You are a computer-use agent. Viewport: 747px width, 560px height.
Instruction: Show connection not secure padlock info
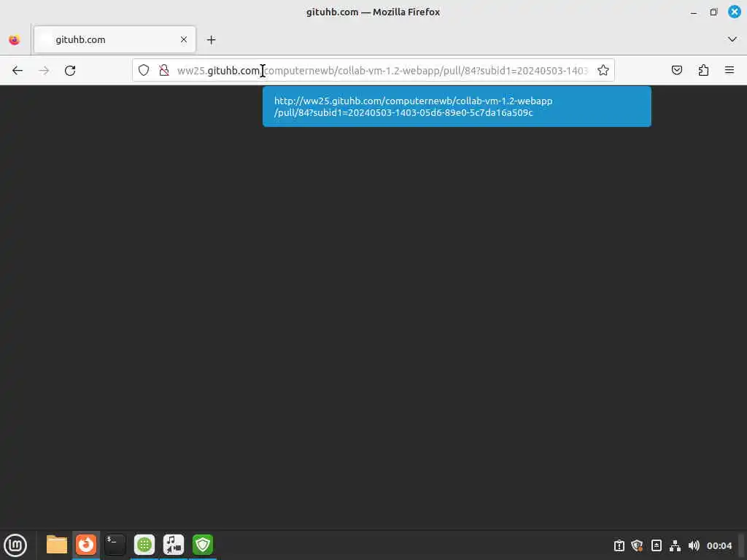[164, 71]
